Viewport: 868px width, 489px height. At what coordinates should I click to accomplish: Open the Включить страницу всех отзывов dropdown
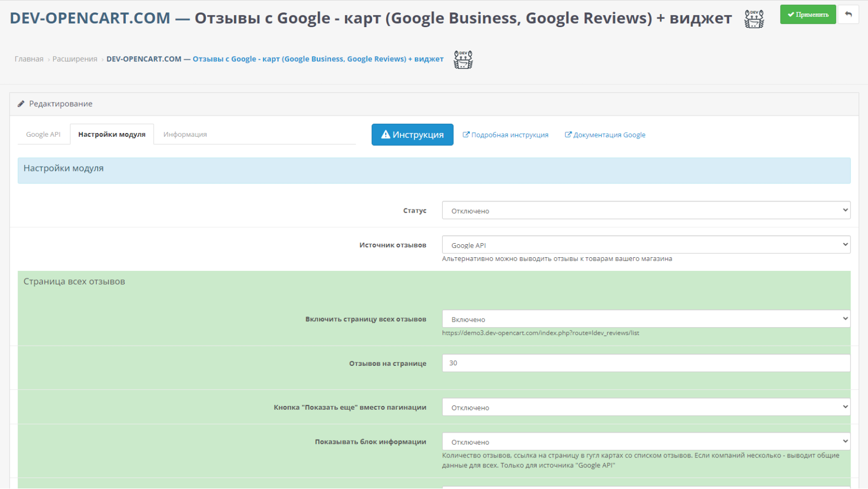(x=646, y=319)
